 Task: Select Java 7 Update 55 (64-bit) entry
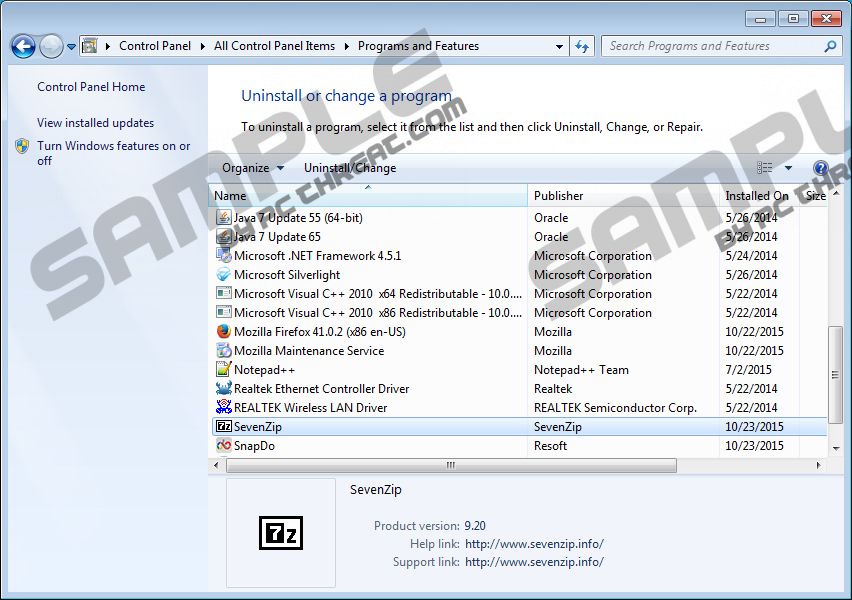[x=298, y=218]
